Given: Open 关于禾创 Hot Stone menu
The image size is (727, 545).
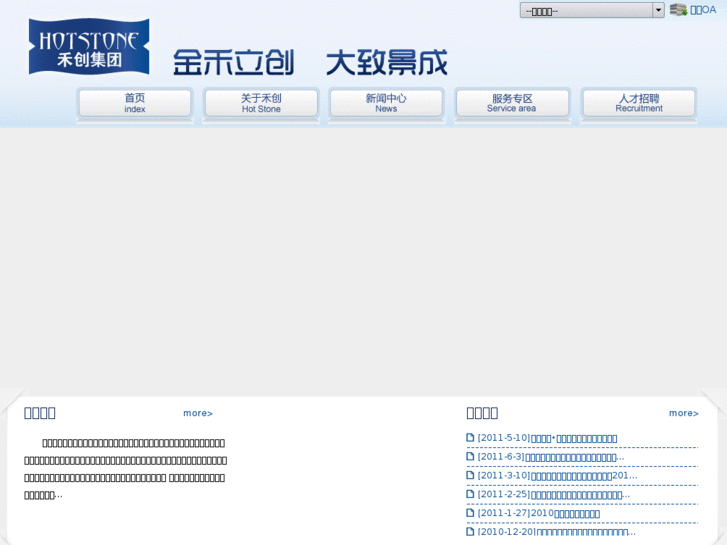Looking at the screenshot, I should [261, 103].
